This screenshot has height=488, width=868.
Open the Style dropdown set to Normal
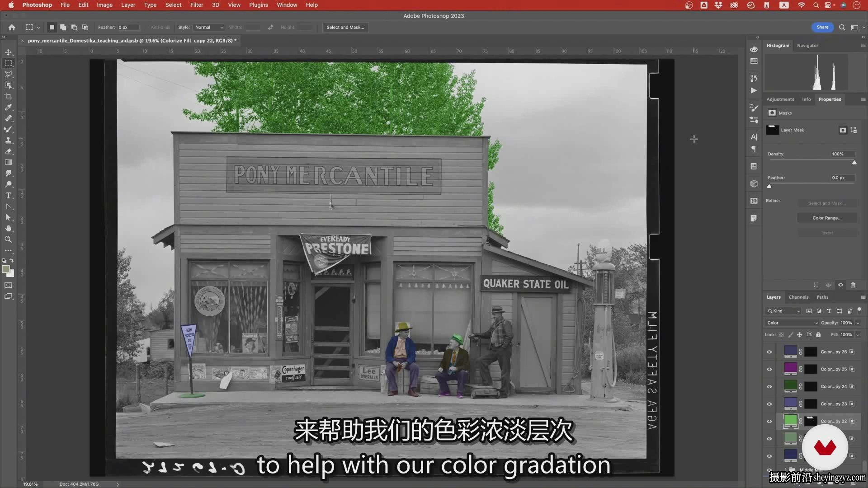[x=209, y=27]
